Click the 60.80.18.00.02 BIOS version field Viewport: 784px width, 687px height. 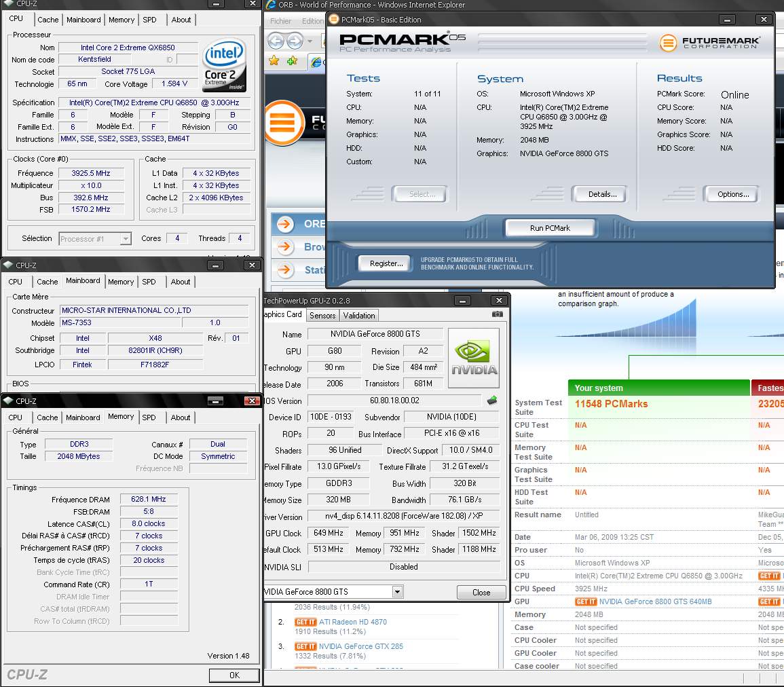point(394,401)
